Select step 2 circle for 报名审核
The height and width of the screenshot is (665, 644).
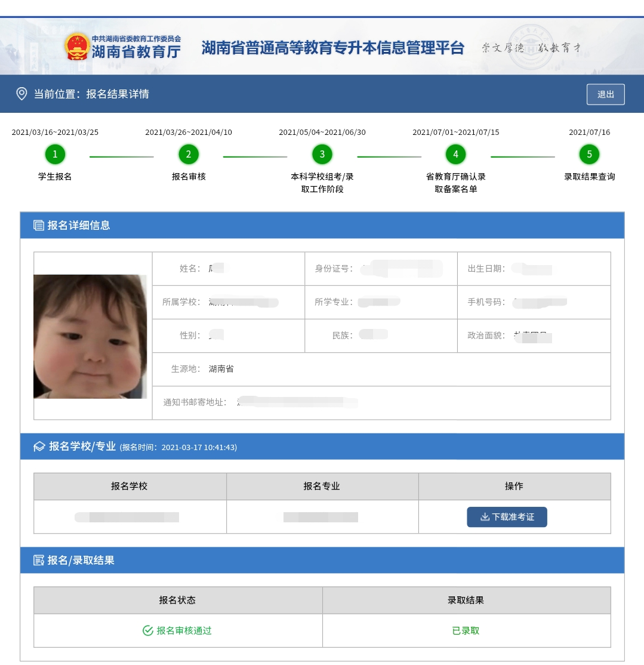(189, 155)
